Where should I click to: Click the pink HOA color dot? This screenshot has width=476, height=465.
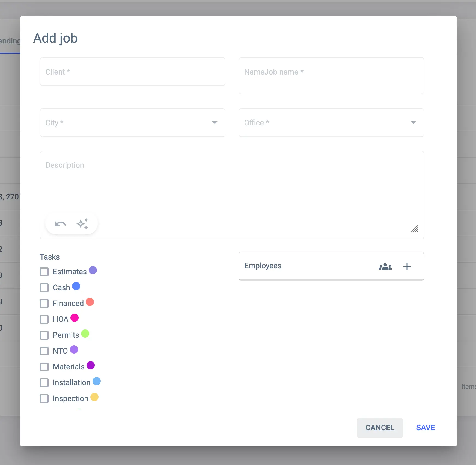[75, 318]
